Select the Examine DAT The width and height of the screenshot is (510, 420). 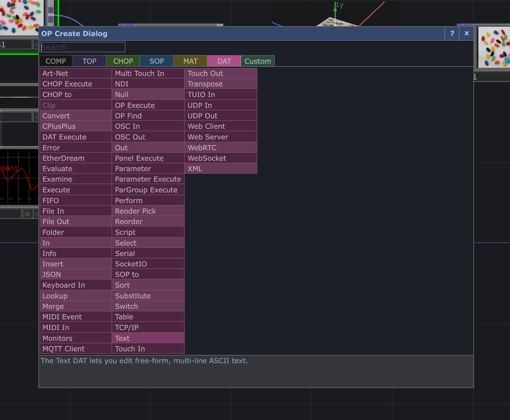pyautogui.click(x=76, y=180)
